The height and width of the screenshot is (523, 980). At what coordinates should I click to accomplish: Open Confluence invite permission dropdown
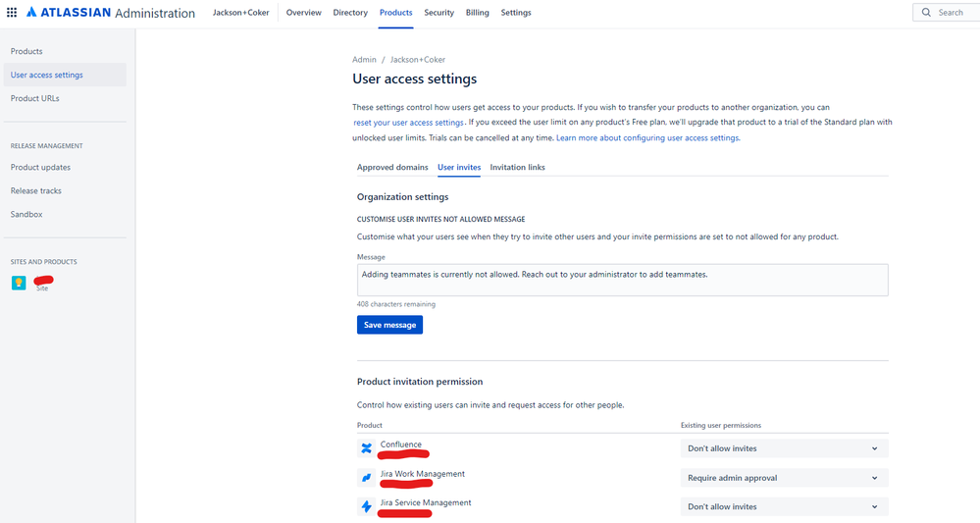(x=785, y=448)
